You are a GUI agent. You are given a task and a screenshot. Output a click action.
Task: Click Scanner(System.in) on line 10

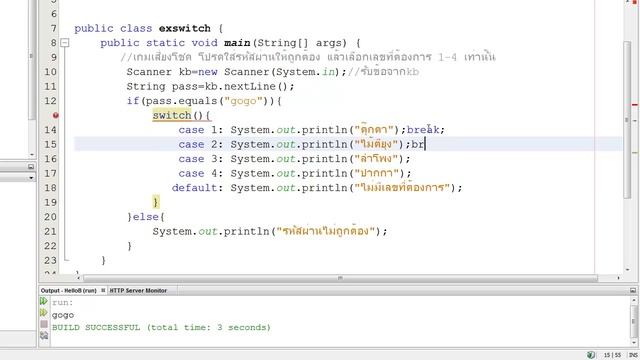[x=282, y=72]
